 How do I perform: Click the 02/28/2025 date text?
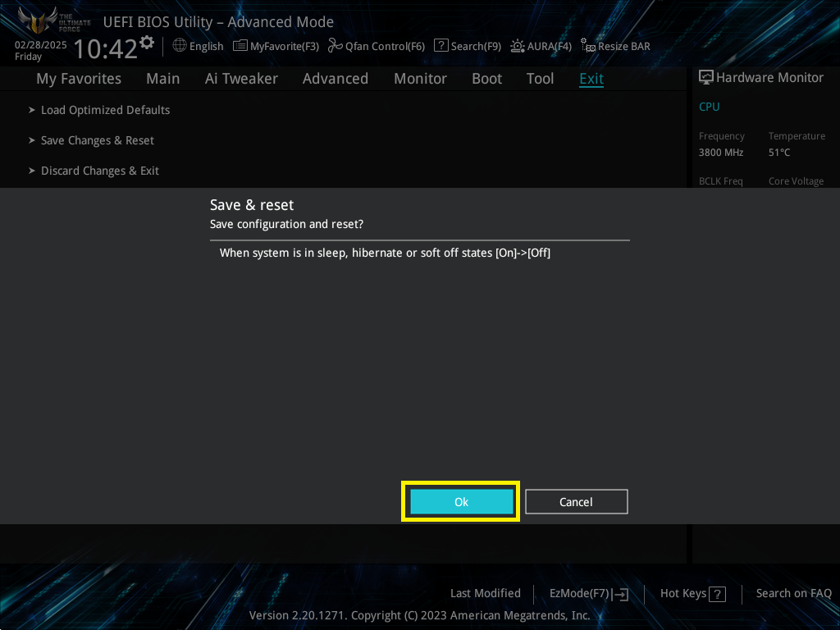pyautogui.click(x=41, y=45)
